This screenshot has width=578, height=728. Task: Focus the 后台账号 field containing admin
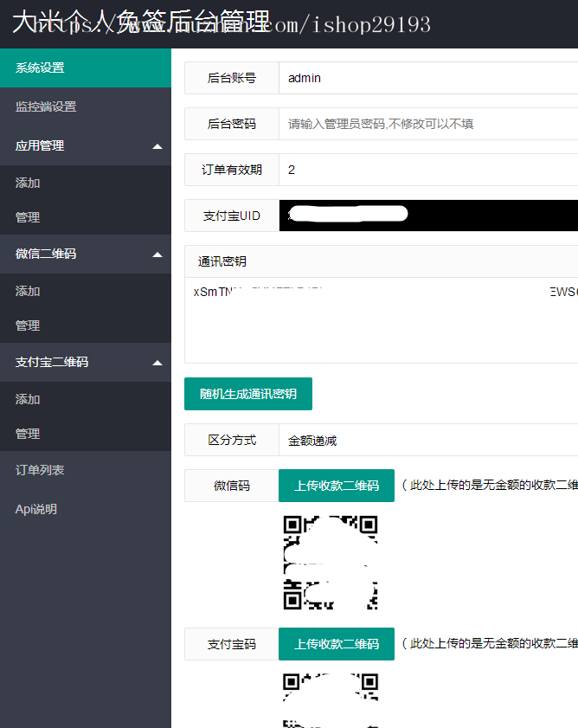tap(428, 78)
